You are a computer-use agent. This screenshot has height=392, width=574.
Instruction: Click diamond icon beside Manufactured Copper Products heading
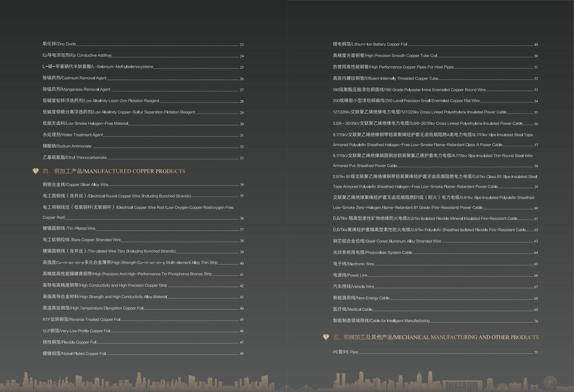pyautogui.click(x=36, y=171)
